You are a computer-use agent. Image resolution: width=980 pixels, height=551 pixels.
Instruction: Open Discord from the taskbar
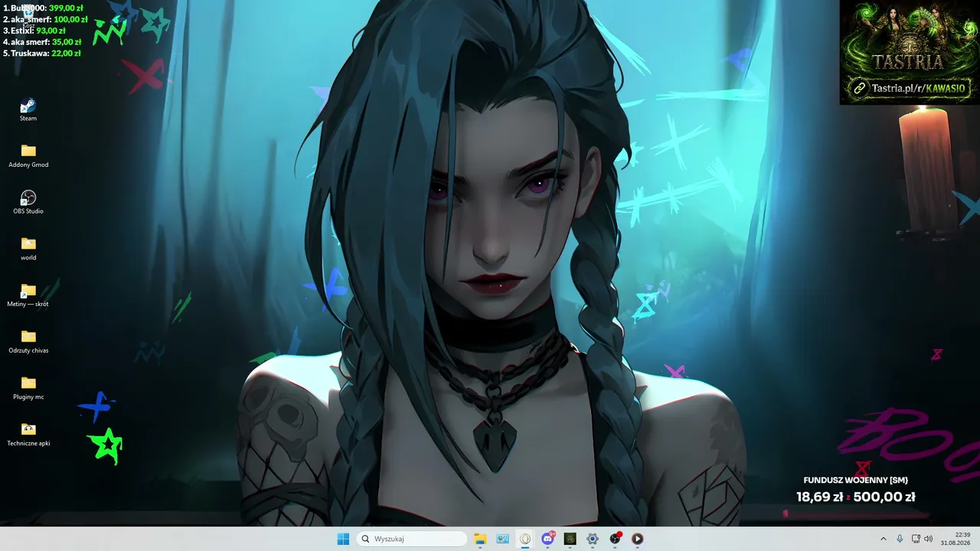pyautogui.click(x=547, y=539)
